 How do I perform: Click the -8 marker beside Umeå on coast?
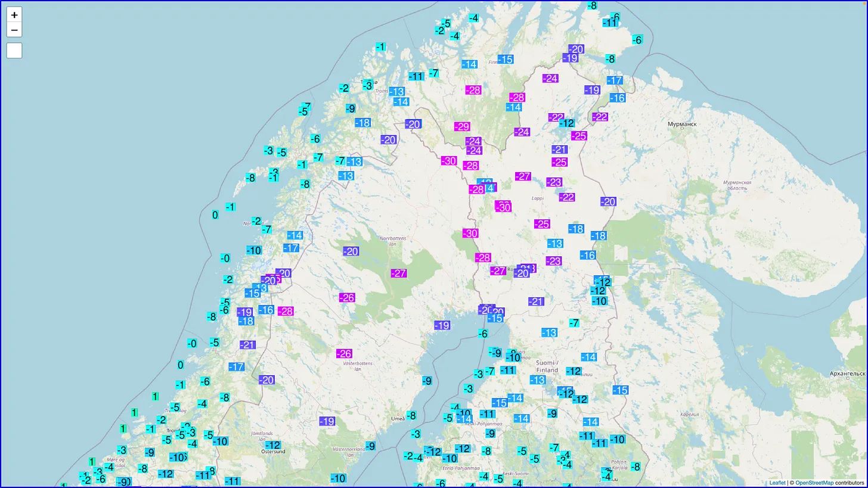coord(411,415)
